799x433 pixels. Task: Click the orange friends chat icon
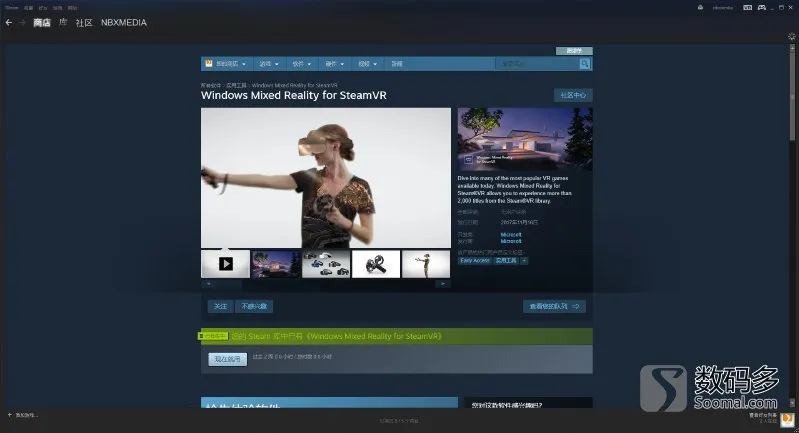point(788,419)
